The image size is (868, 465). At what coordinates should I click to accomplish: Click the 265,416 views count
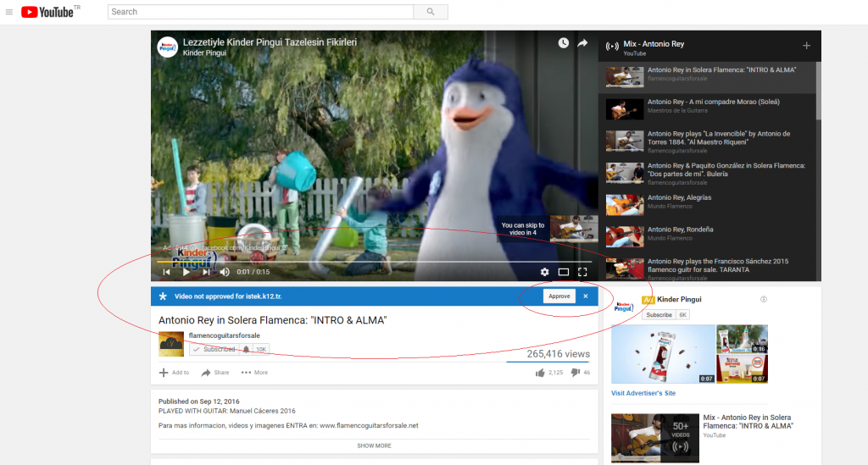pyautogui.click(x=558, y=354)
